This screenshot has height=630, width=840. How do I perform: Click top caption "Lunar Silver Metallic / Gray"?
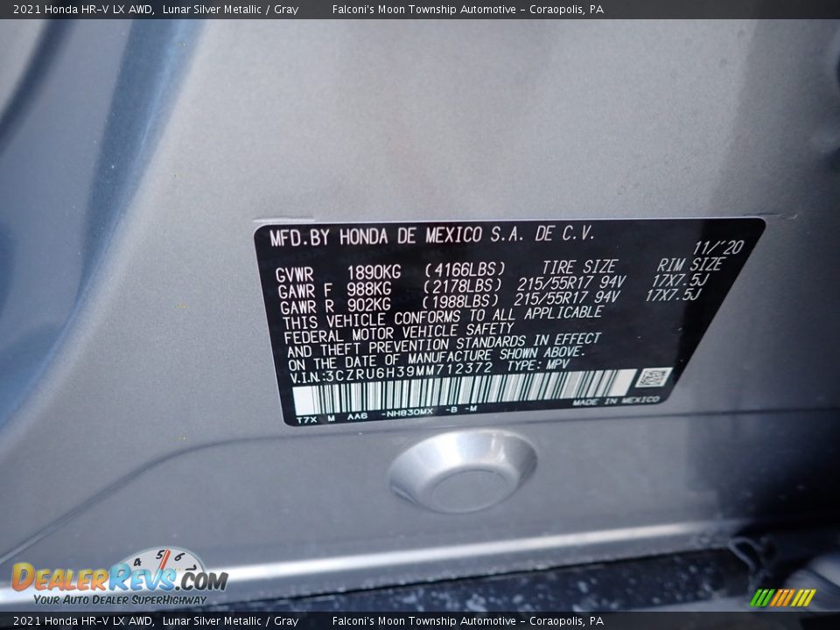pos(230,9)
